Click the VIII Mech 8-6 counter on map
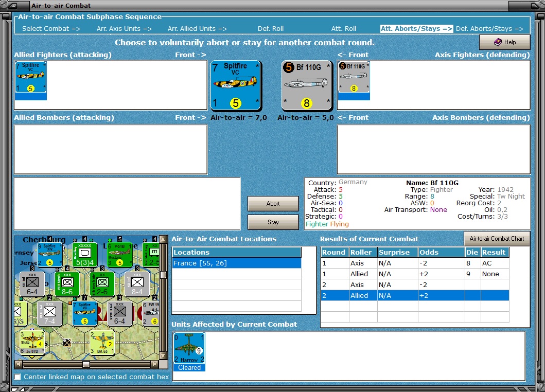 67,284
